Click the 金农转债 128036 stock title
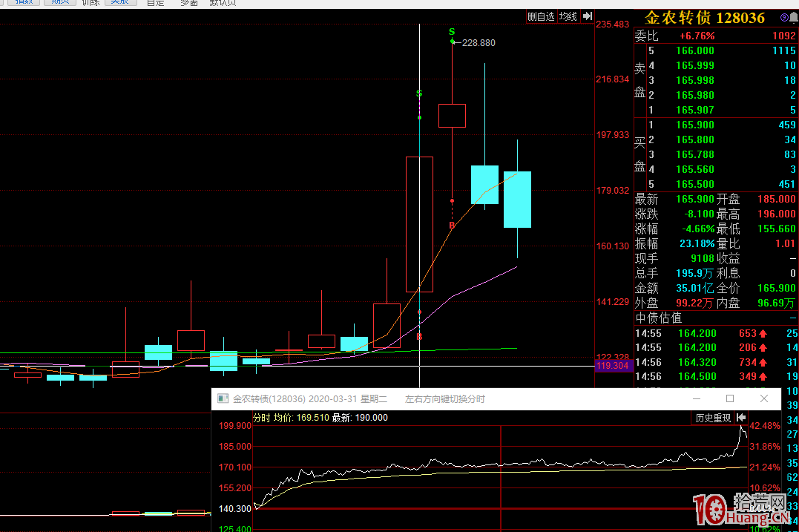The width and height of the screenshot is (799, 532). pos(705,18)
